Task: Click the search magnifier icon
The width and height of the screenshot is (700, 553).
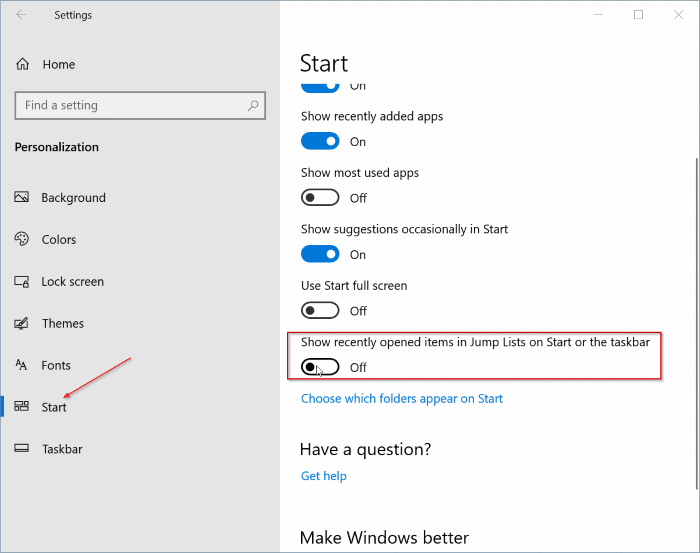Action: 253,105
